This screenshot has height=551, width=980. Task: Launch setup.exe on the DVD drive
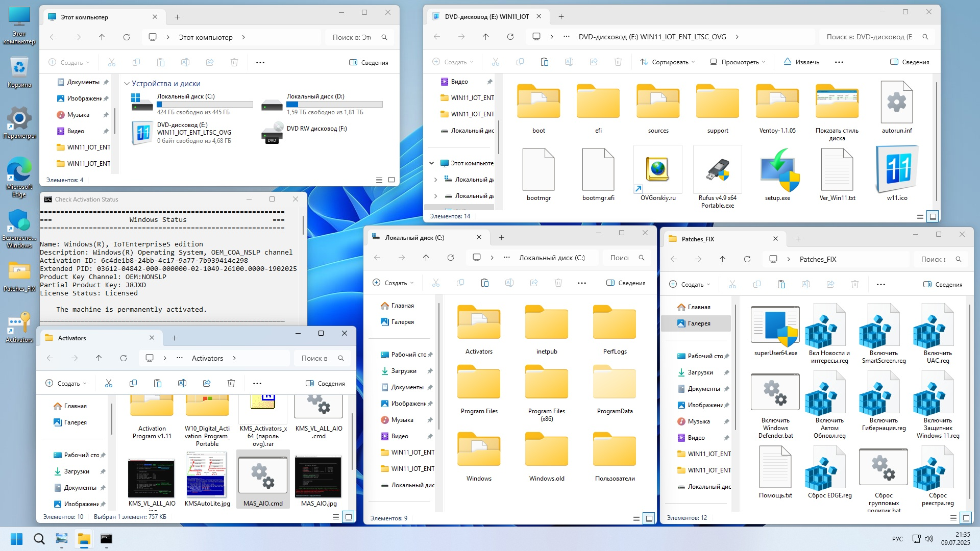tap(777, 171)
